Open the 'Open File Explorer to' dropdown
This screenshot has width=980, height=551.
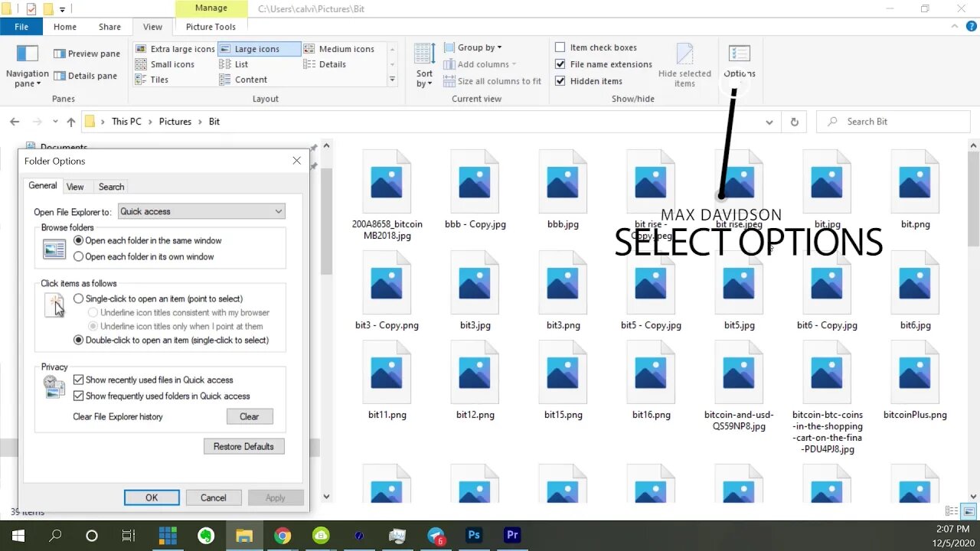(201, 211)
